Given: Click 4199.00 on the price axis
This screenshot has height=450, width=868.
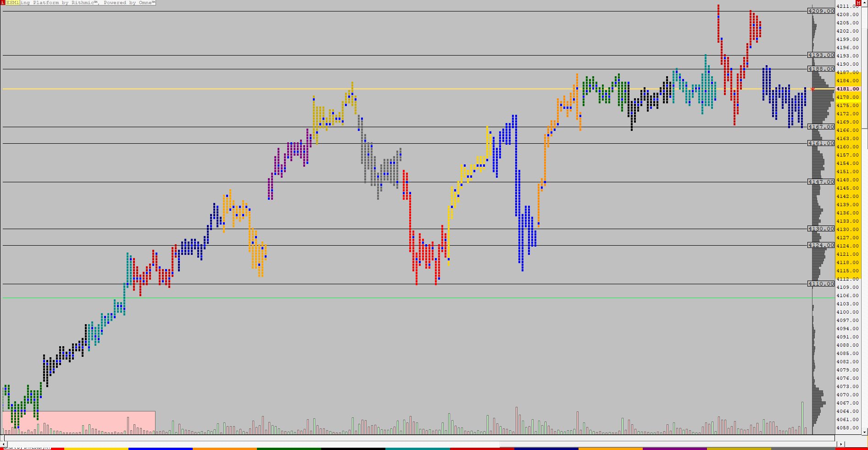Looking at the screenshot, I should pyautogui.click(x=848, y=39).
